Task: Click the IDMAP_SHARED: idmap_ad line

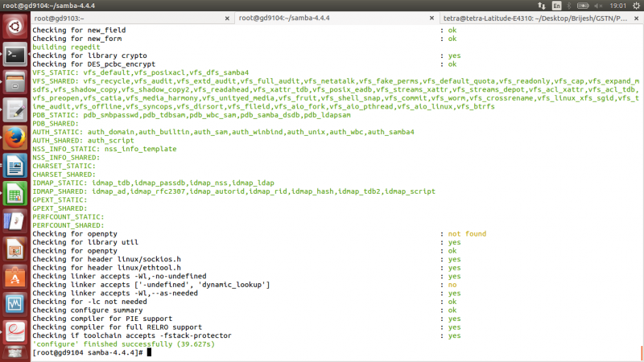Action: pos(233,191)
